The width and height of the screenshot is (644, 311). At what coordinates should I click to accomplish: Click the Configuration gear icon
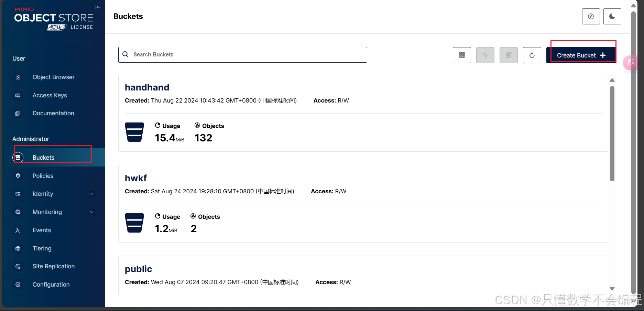click(x=18, y=285)
